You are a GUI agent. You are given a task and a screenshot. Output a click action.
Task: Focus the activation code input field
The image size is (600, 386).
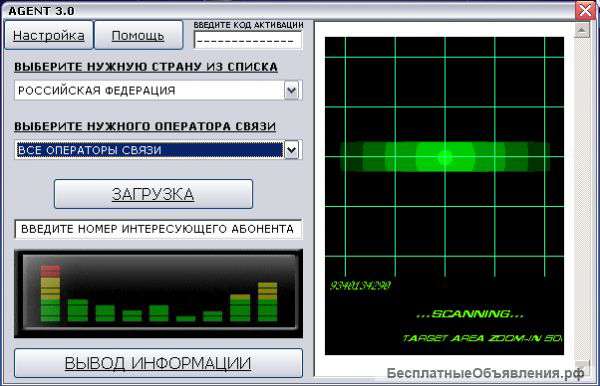(248, 40)
